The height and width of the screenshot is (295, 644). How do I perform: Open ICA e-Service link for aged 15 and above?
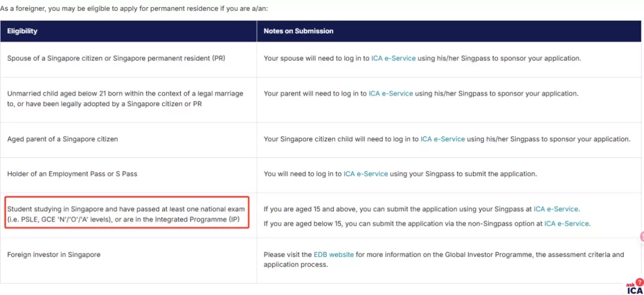(x=556, y=209)
